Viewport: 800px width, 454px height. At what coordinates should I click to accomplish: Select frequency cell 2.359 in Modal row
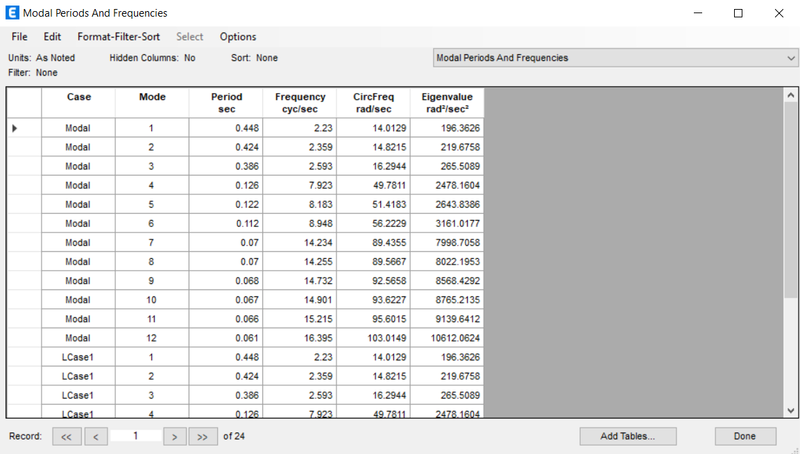click(x=300, y=147)
